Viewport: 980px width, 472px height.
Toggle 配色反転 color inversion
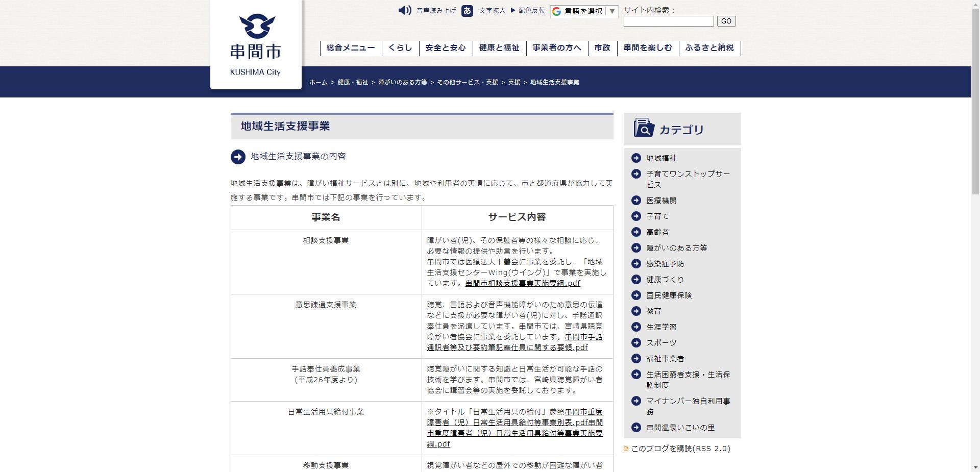pyautogui.click(x=529, y=10)
